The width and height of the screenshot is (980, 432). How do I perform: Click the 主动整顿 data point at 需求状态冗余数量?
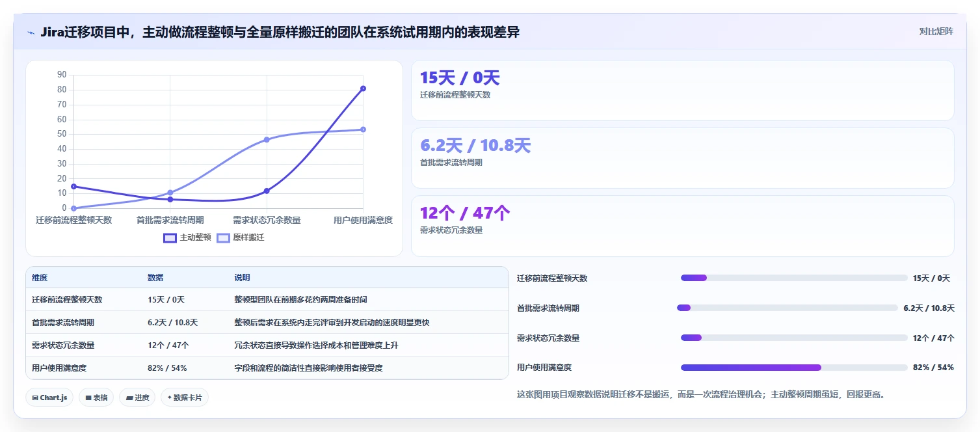tap(267, 191)
